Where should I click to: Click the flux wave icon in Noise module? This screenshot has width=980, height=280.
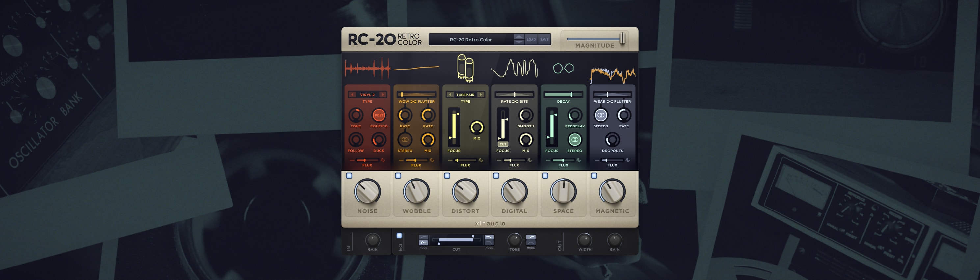[383, 160]
